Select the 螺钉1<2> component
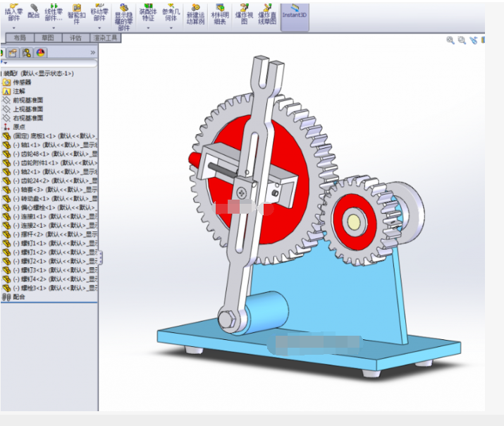The height and width of the screenshot is (426, 504). click(50, 252)
